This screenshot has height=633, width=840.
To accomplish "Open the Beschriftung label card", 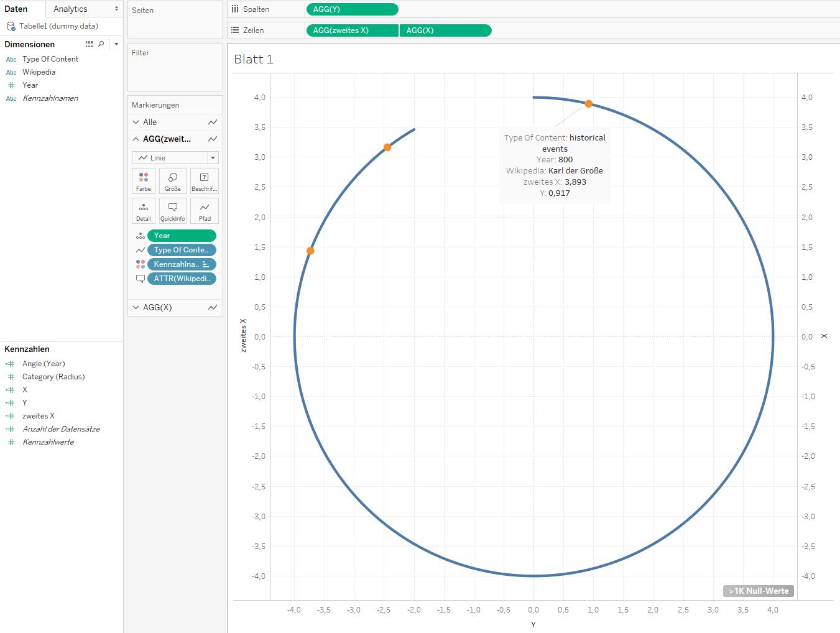I will point(205,181).
